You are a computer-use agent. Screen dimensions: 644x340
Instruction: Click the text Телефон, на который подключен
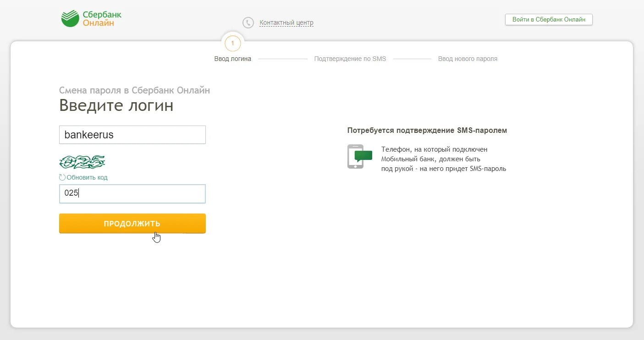(x=435, y=149)
